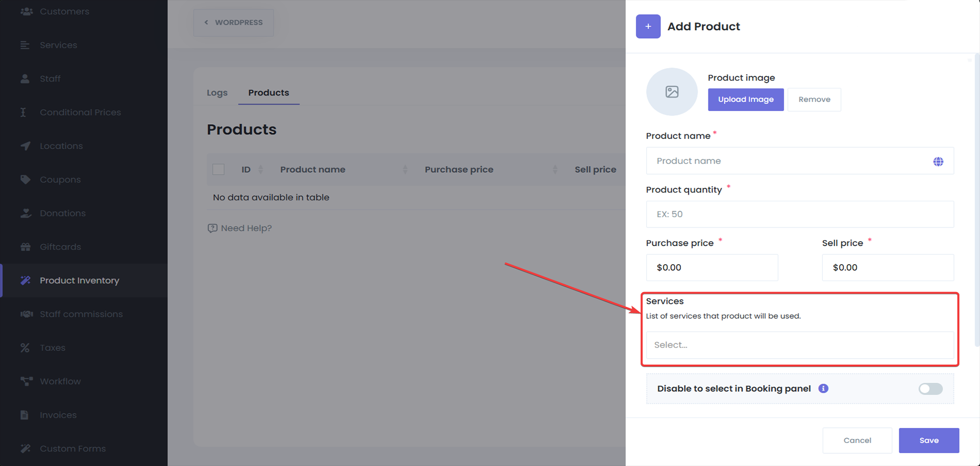The width and height of the screenshot is (980, 466).
Task: Switch to the Logs tab
Action: tap(217, 92)
